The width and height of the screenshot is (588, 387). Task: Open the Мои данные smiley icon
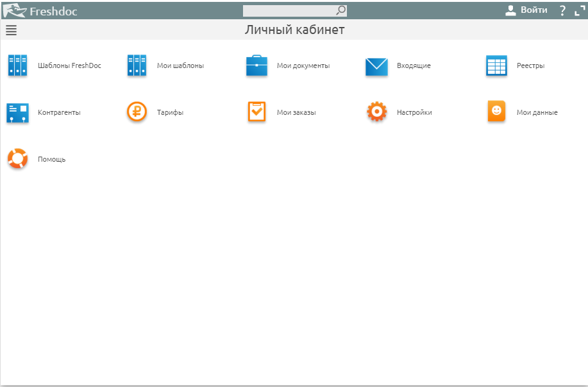click(x=496, y=111)
